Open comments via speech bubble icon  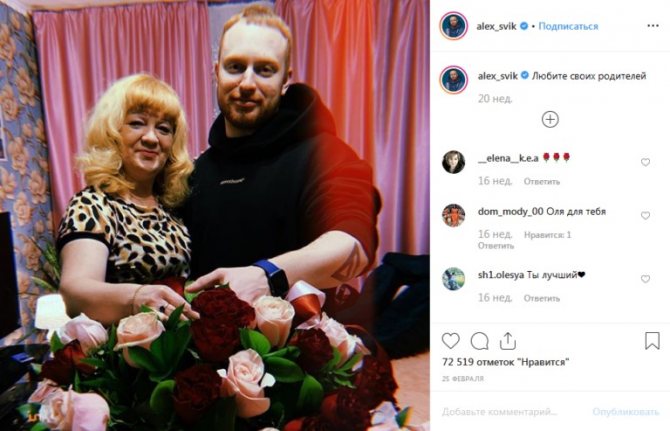pyautogui.click(x=479, y=341)
